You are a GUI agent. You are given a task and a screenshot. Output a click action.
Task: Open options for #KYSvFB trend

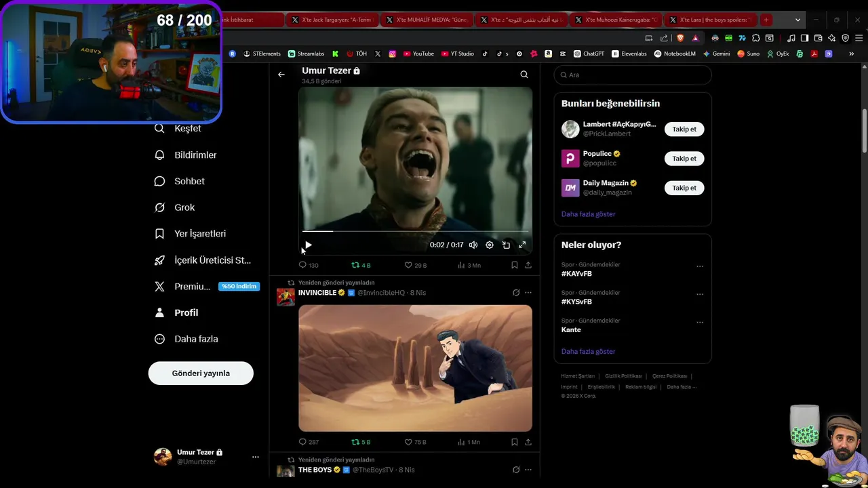[700, 294]
